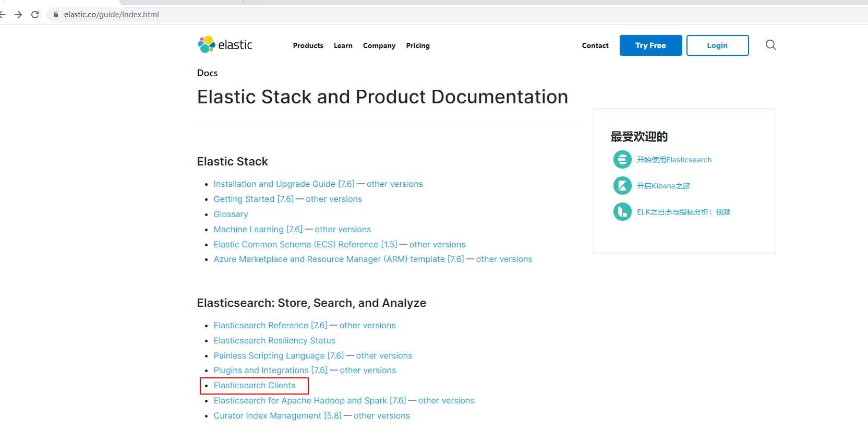868x441 pixels.
Task: Open Azure Marketplace and Resource Manager template link
Action: pyautogui.click(x=339, y=259)
